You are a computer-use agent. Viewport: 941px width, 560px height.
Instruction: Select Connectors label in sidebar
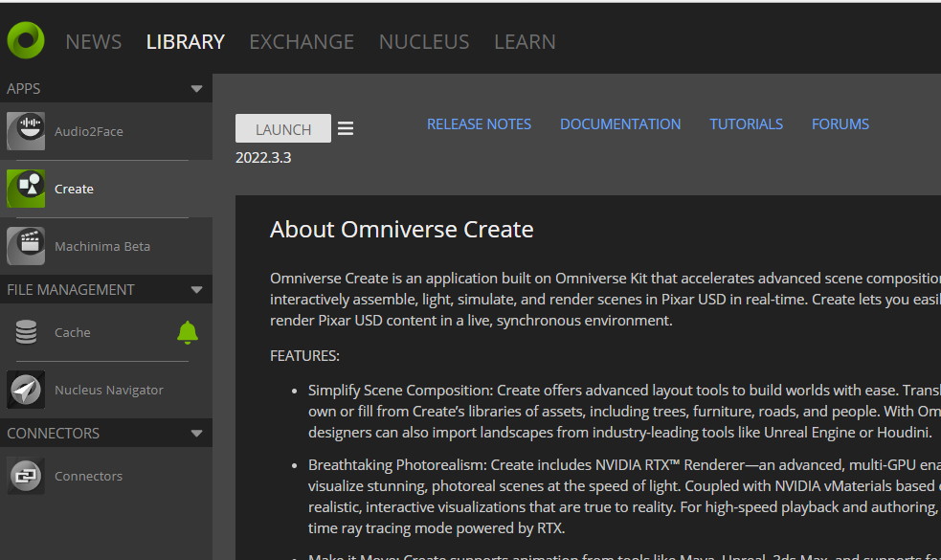pyautogui.click(x=88, y=477)
